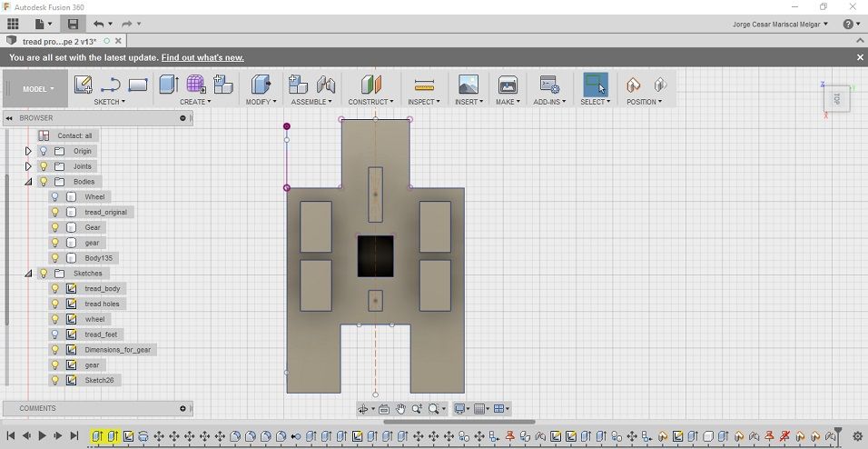This screenshot has width=868, height=449.
Task: Click the 3D print Make icon
Action: (508, 85)
